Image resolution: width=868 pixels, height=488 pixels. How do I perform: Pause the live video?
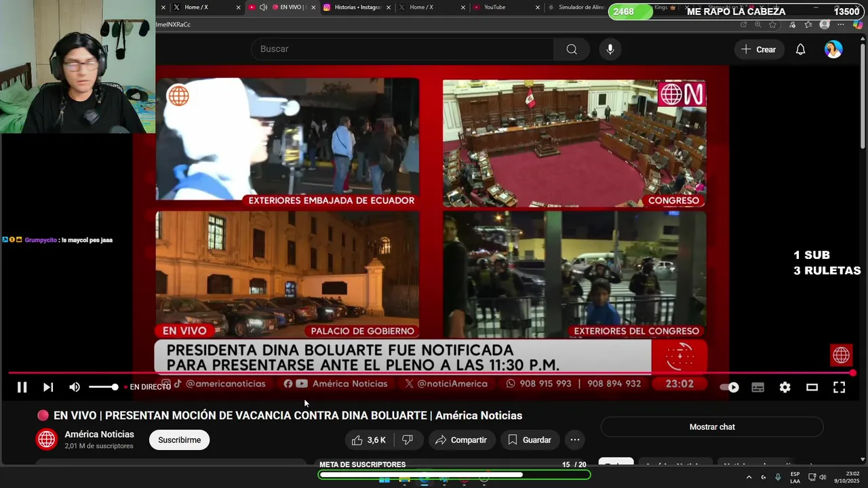click(22, 387)
